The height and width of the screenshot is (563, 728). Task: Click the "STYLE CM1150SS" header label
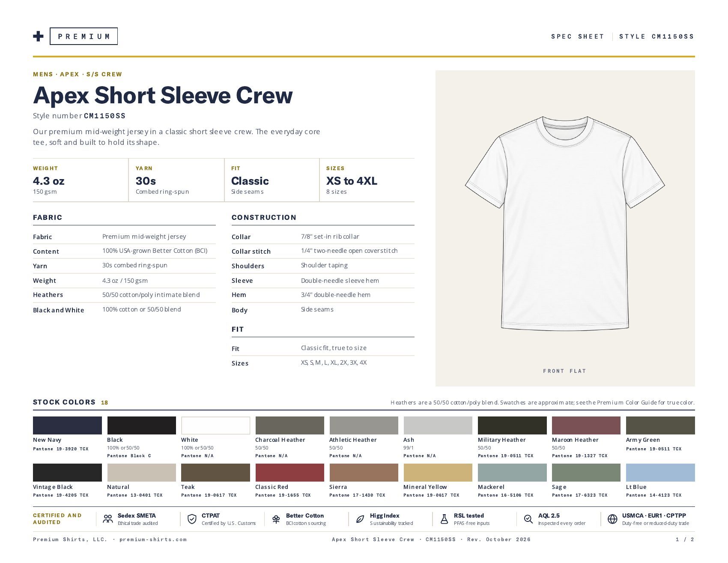656,36
